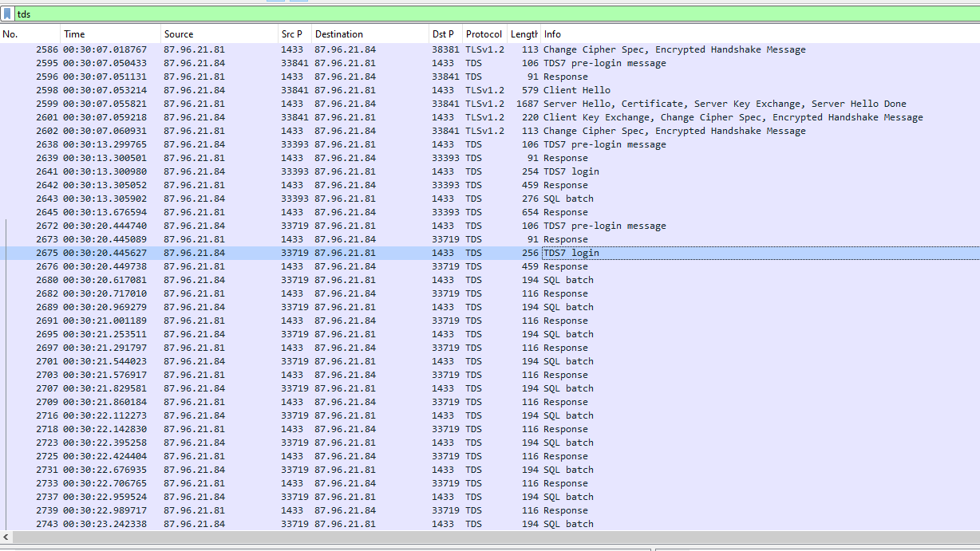This screenshot has width=980, height=551.
Task: Sort by the Protocol column header
Action: coord(484,34)
